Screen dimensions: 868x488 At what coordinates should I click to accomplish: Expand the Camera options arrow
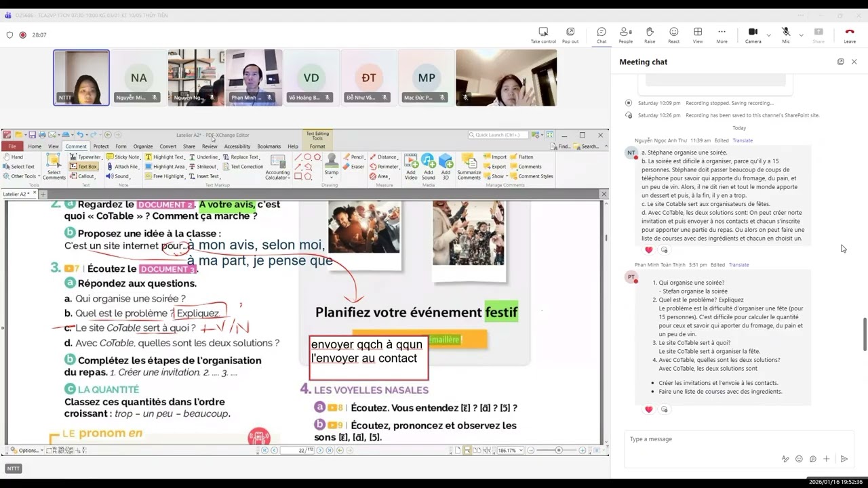768,35
